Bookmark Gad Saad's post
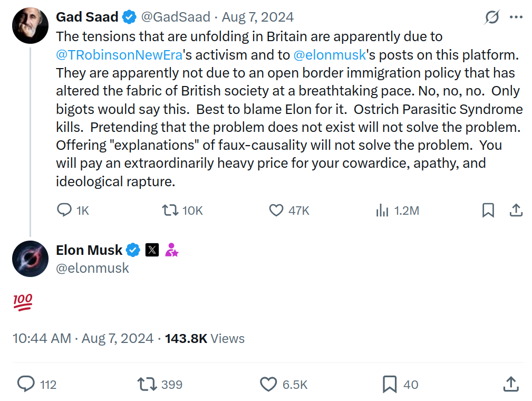Viewport: 532px width, 401px height. [x=488, y=210]
